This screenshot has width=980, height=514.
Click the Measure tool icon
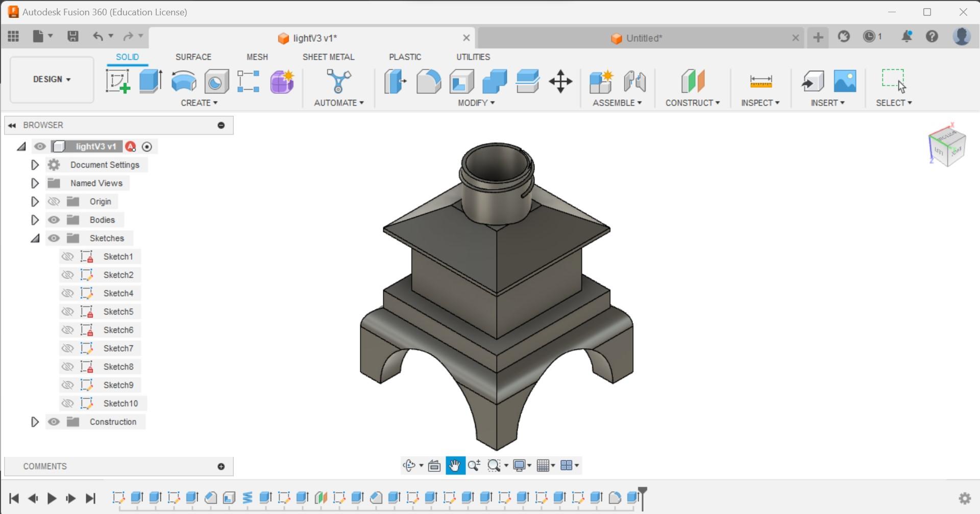[x=761, y=82]
